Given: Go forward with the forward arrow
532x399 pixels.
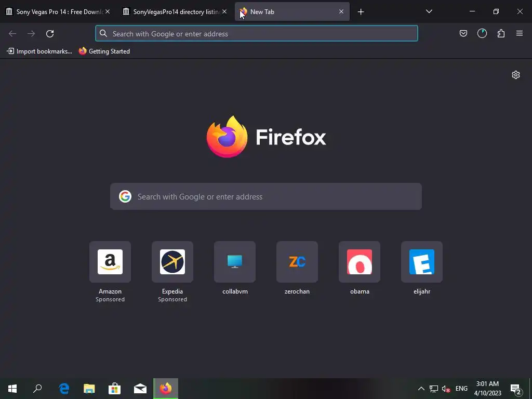Looking at the screenshot, I should pyautogui.click(x=31, y=34).
